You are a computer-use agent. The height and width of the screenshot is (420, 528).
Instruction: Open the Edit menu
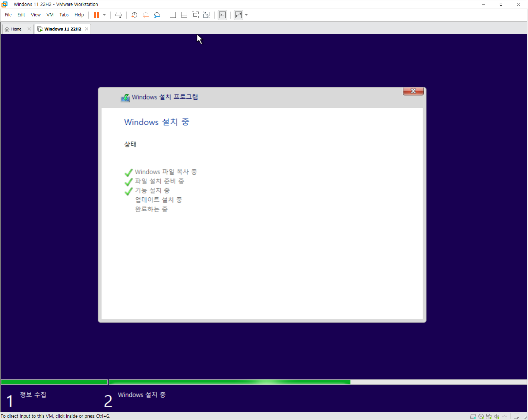(21, 15)
